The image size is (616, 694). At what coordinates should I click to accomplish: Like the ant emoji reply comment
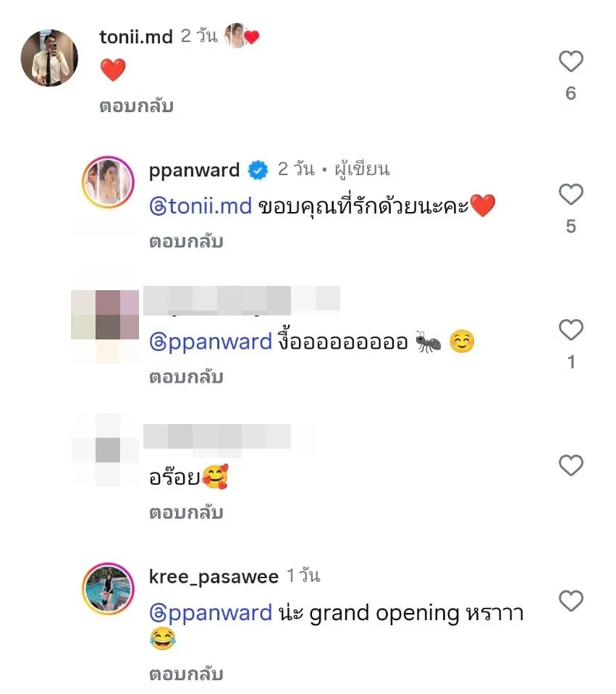(571, 330)
